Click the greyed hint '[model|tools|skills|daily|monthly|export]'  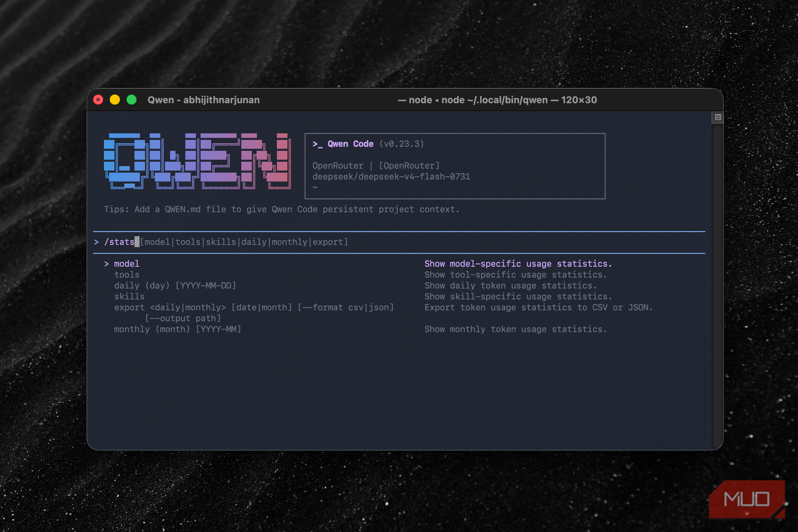[244, 242]
